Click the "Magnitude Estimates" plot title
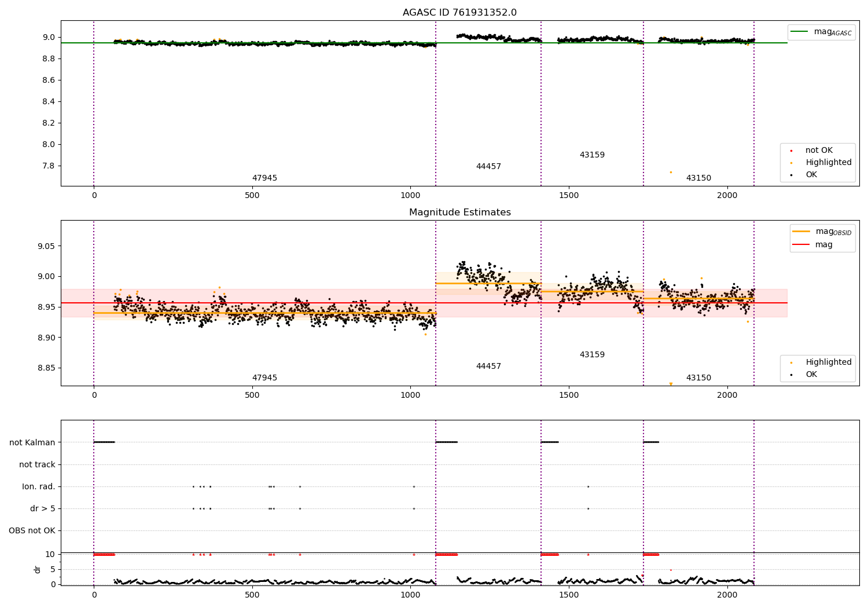Viewport: 868px width, 608px height. [459, 213]
